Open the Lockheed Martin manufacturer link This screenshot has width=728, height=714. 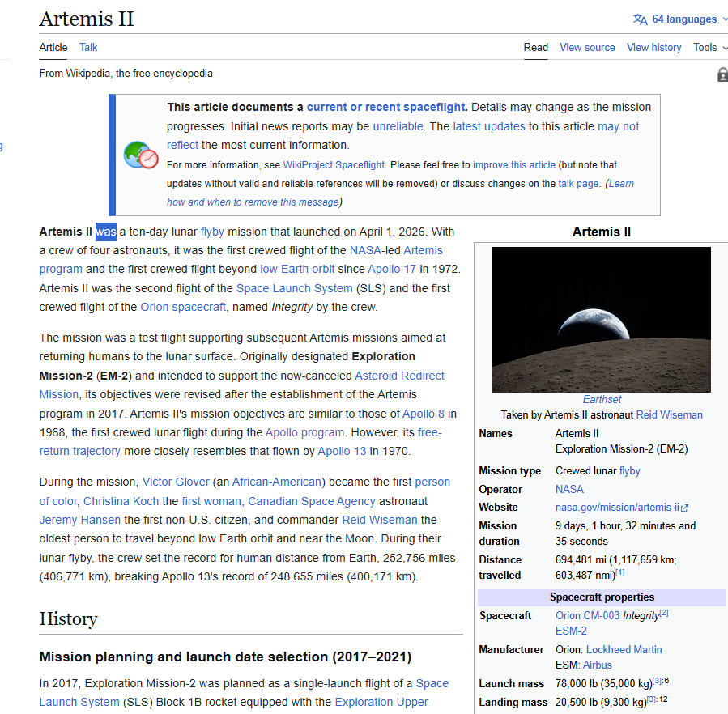pyautogui.click(x=624, y=649)
